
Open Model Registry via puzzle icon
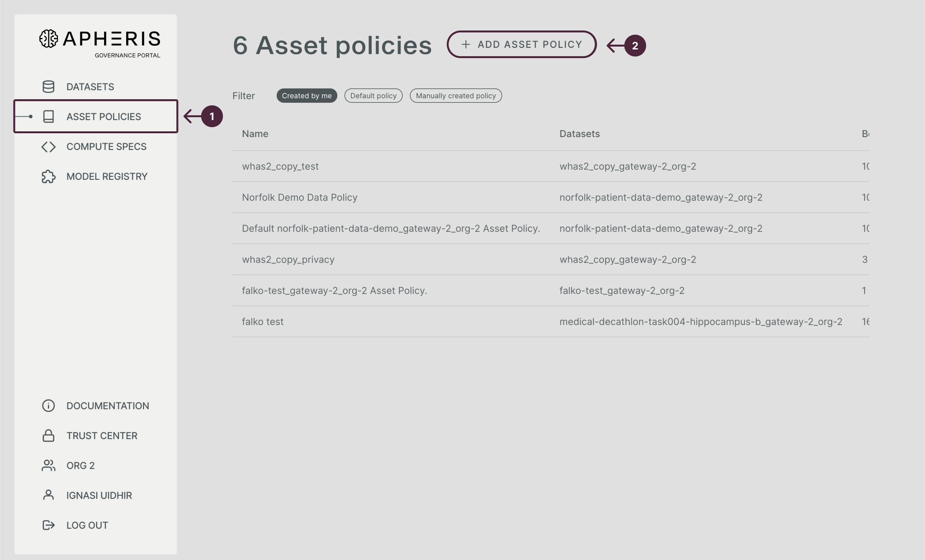[48, 176]
